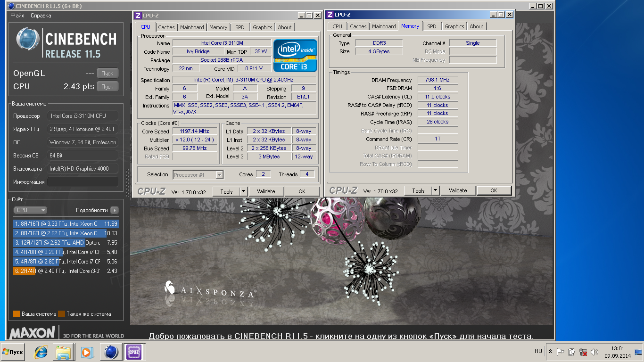Select Caches tab in right CPU-Z window
This screenshot has width=644, height=362.
(x=358, y=26)
